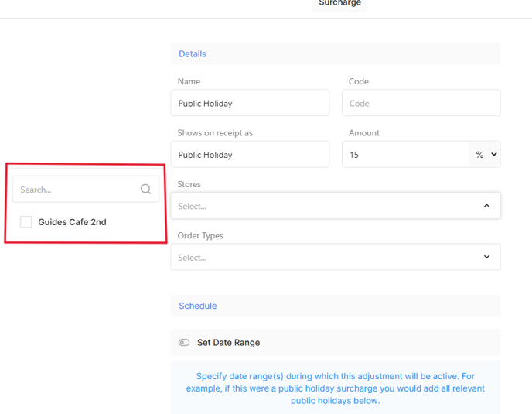Open the percent unit dropdown beside Amount
Viewport: 532px width, 414px height.
tap(485, 155)
